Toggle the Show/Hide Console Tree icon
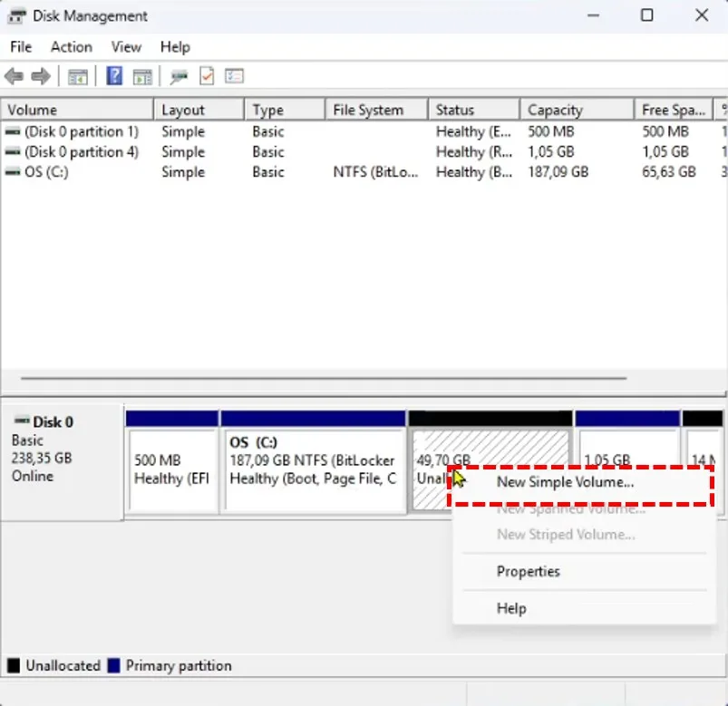Viewport: 728px width, 706px height. coord(78,76)
